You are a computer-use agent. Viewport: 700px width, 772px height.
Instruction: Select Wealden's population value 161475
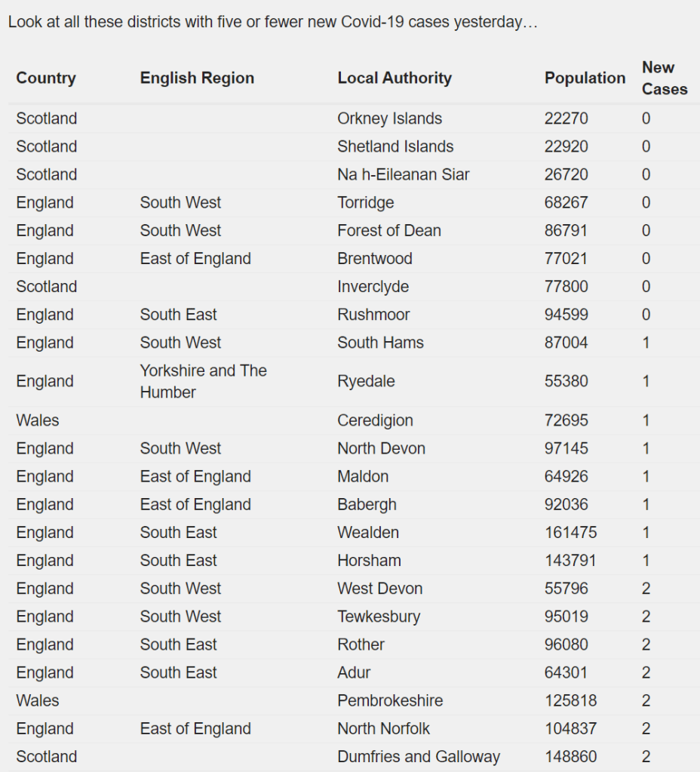click(570, 532)
